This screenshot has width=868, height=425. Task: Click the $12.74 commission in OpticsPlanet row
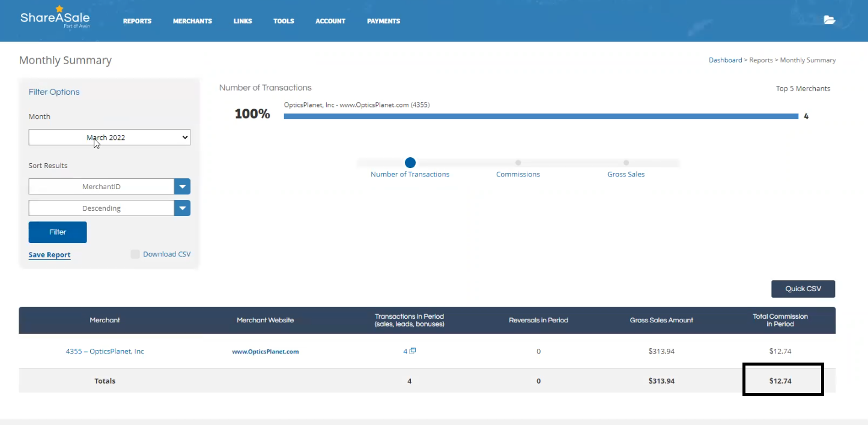coord(780,351)
